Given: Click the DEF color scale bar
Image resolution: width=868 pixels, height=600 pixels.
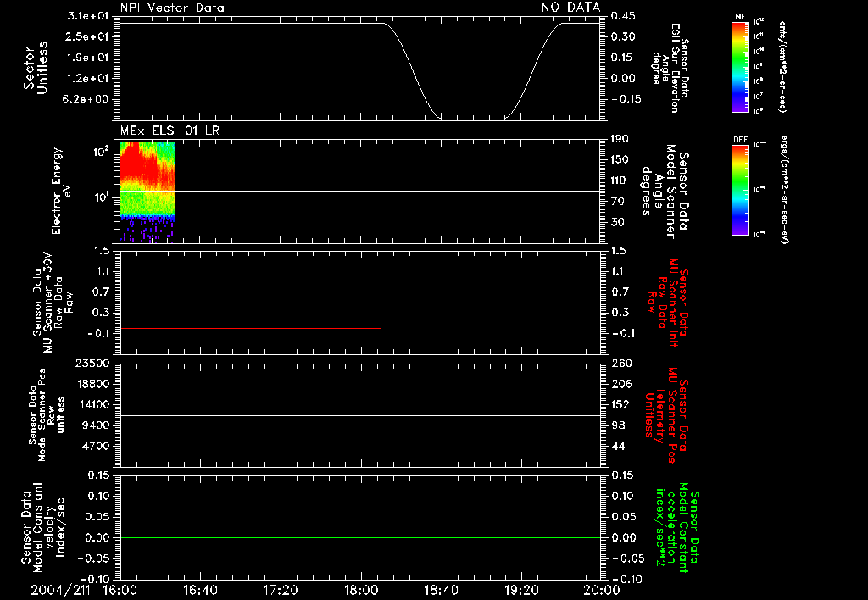Looking at the screenshot, I should click(x=740, y=190).
